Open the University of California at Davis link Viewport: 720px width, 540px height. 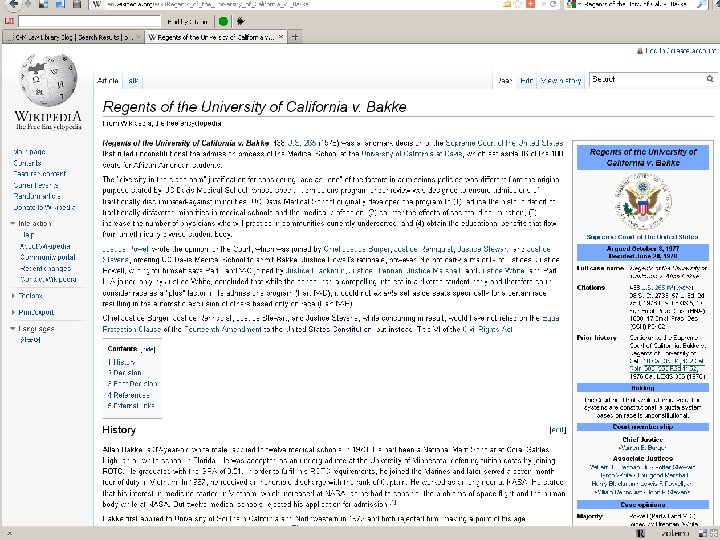point(411,154)
